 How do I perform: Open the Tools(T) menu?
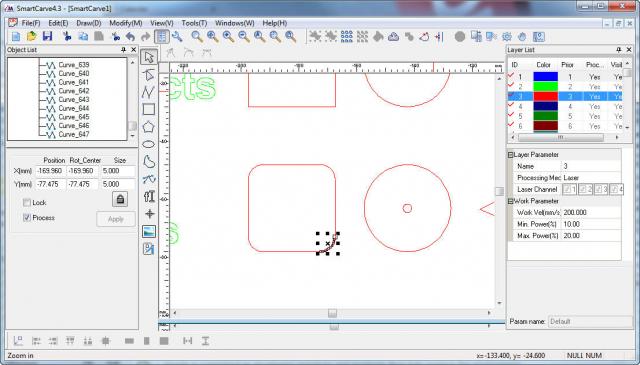(x=194, y=23)
